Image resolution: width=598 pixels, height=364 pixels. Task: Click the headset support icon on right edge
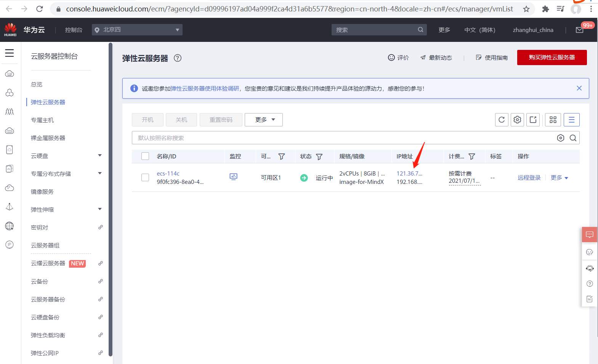[x=590, y=268]
